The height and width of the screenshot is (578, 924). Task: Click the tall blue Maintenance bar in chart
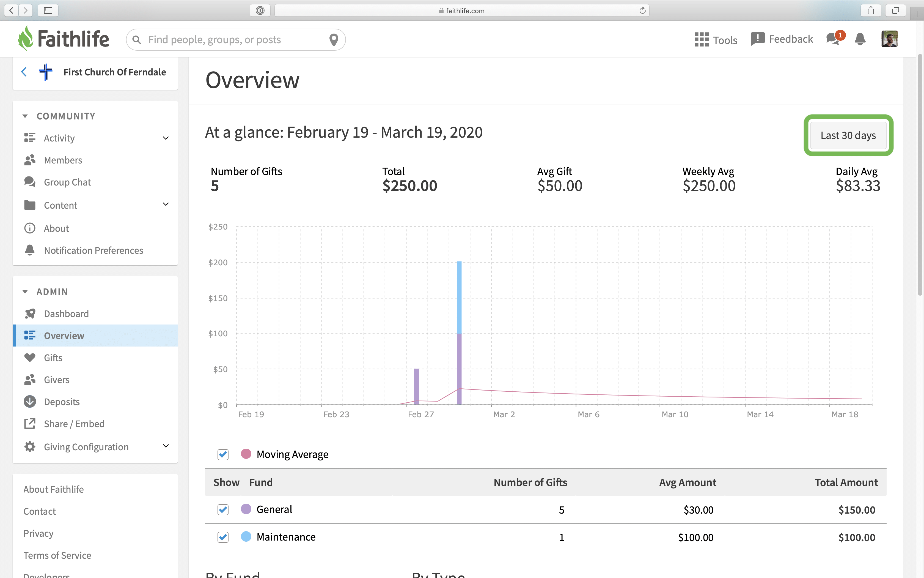pyautogui.click(x=459, y=298)
